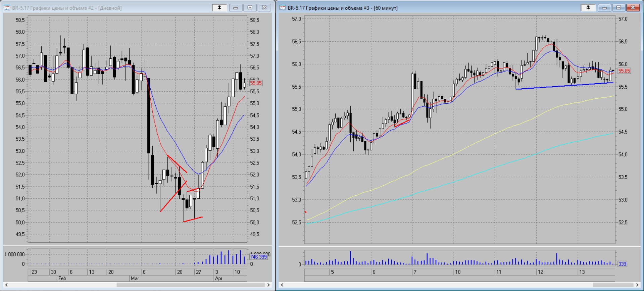644x291 pixels.
Task: Click the '57,0' price label on the 60-minute left axis
Action: point(297,19)
